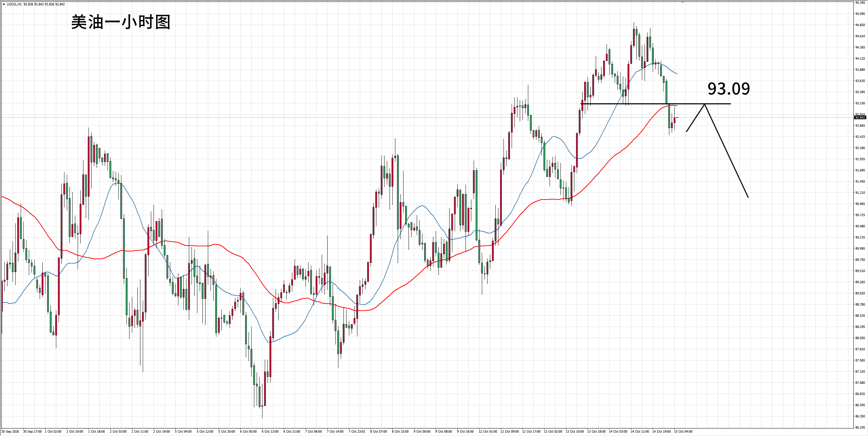
Task: Open the one-click trading arrow beside USOIL,H1
Action: 4,4
